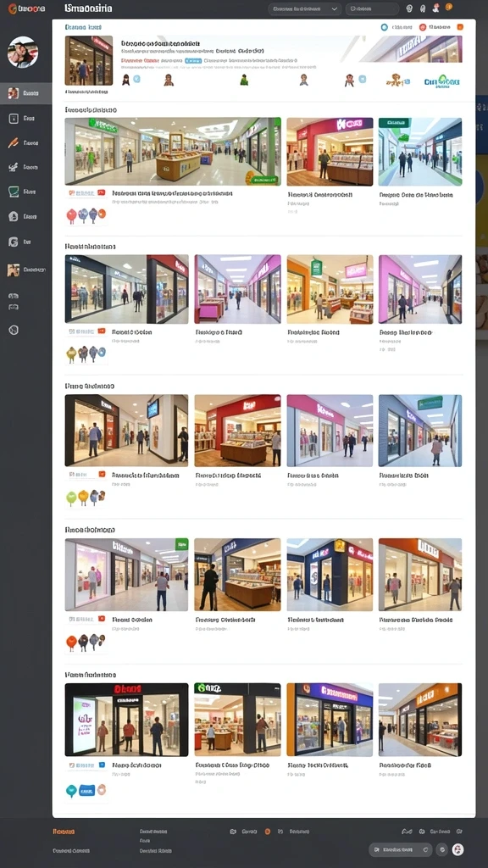Open the location pin icon in top bar
This screenshot has width=488, height=868.
tap(423, 8)
